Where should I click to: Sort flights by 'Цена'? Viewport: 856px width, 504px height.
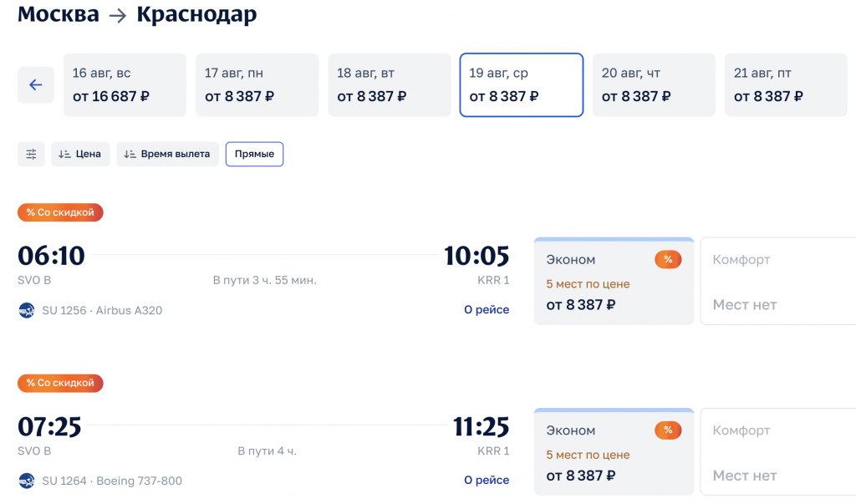(x=80, y=155)
